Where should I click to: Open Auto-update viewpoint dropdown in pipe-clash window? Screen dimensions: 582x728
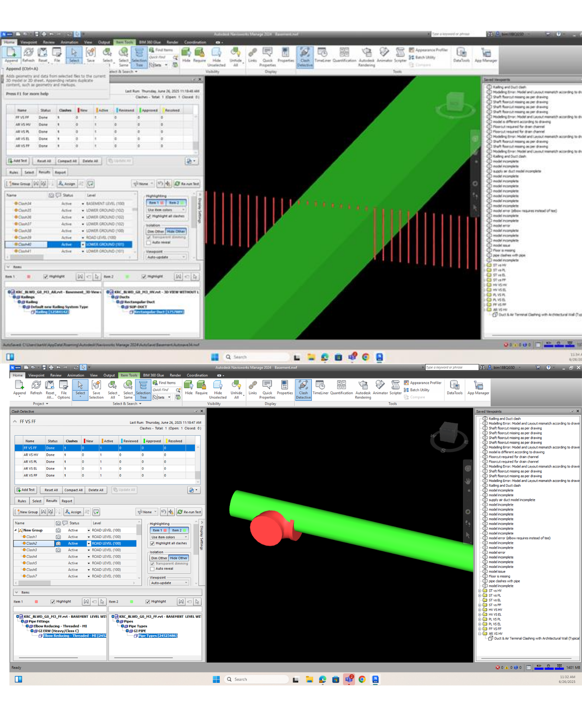pyautogui.click(x=169, y=583)
